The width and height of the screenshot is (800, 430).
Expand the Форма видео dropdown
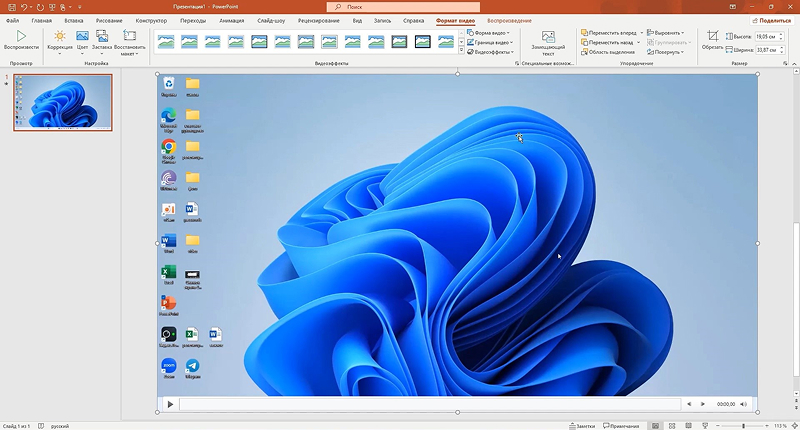coord(489,33)
